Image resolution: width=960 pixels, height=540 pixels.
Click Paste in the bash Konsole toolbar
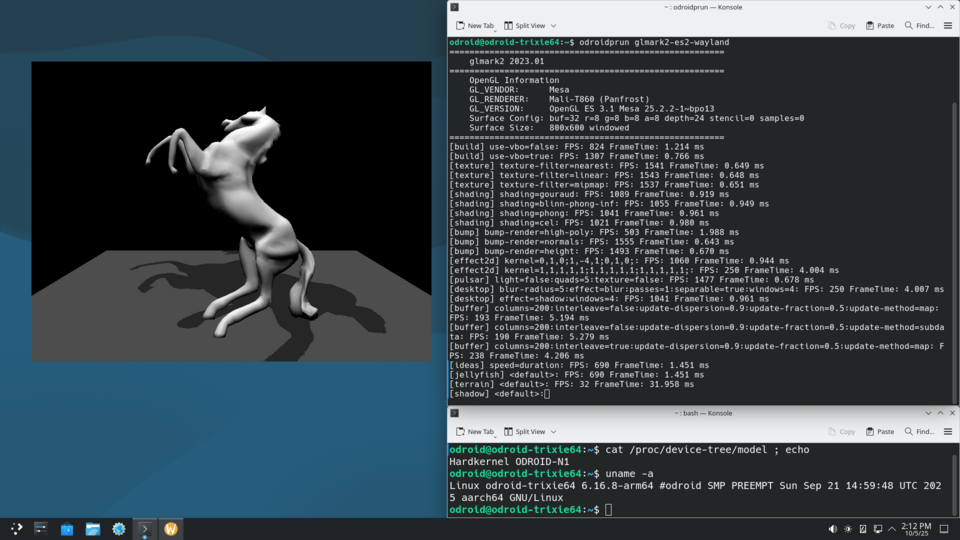tap(879, 431)
